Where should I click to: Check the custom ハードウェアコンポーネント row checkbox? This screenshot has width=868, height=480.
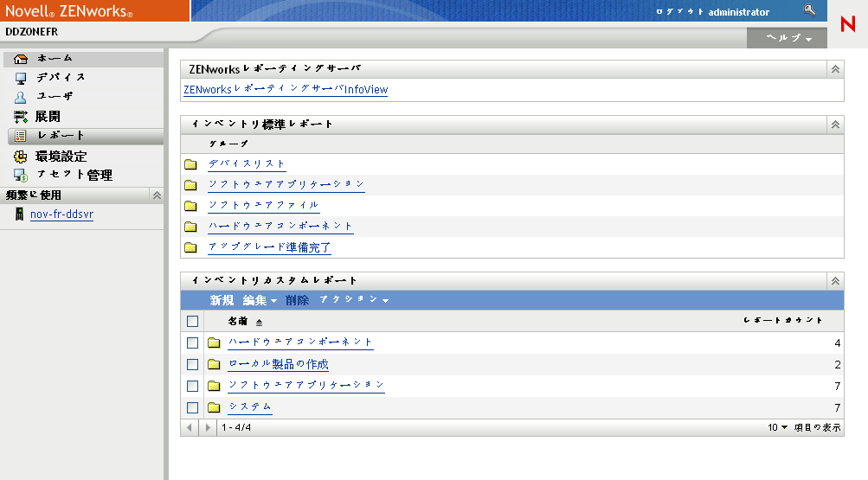click(x=193, y=342)
